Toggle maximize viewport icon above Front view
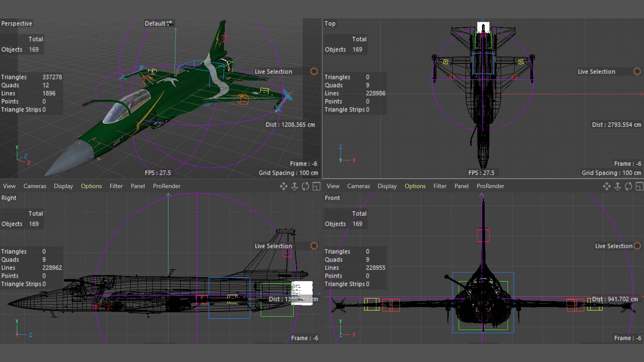This screenshot has height=362, width=644. 640,186
